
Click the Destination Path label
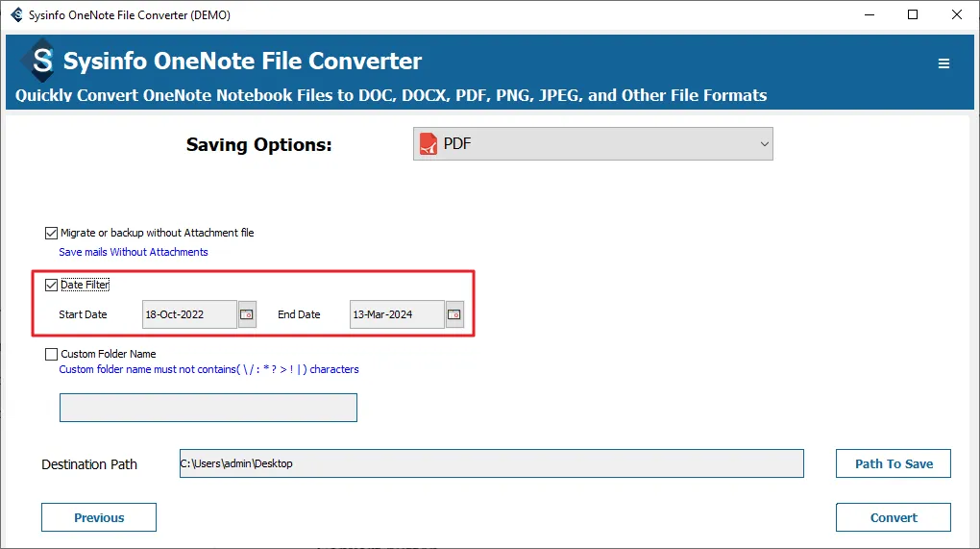tap(89, 464)
